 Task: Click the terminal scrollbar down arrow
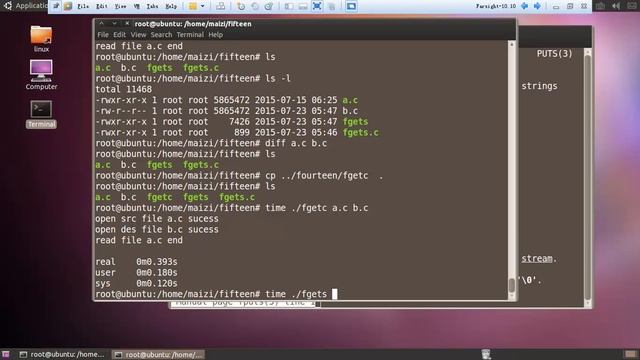511,297
